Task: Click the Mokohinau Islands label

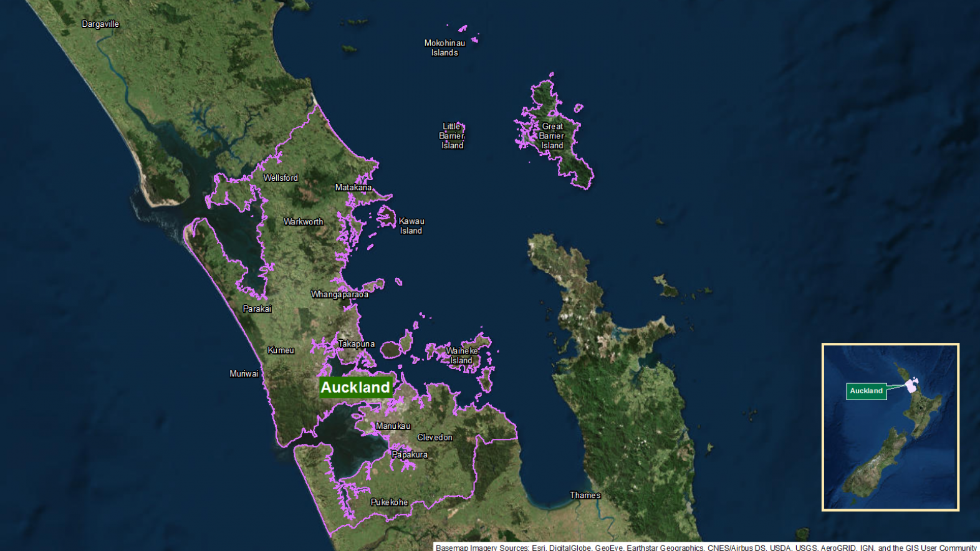Action: [x=444, y=48]
